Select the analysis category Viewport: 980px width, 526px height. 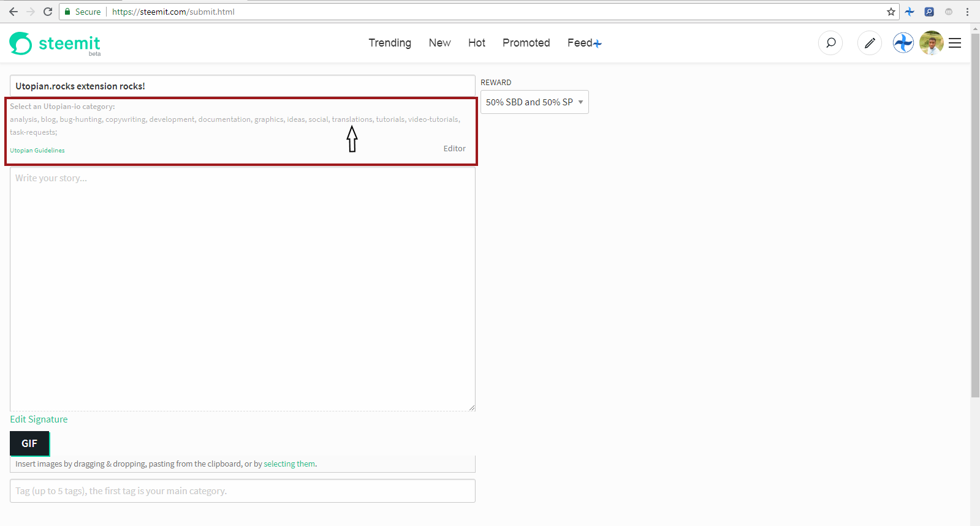23,119
